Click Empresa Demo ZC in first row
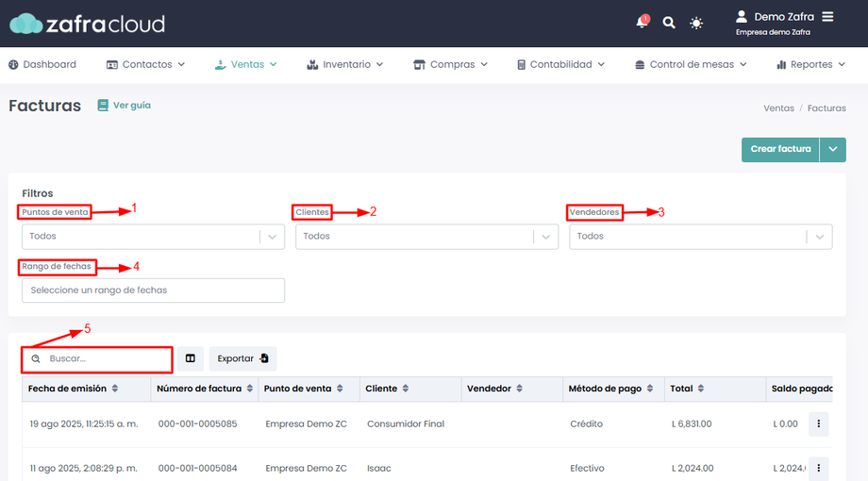The width and height of the screenshot is (868, 481). (x=306, y=424)
